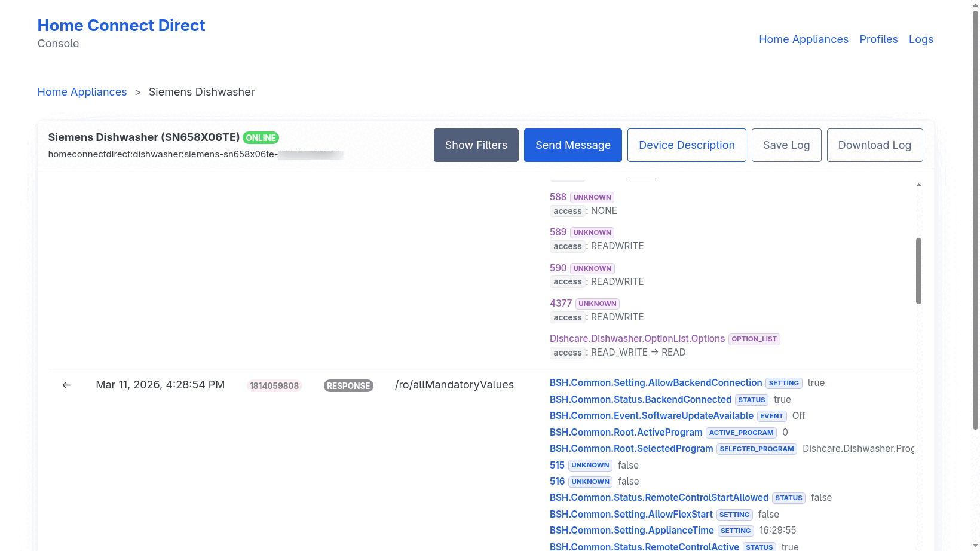Click feature ID 4377
Screen dimensions: 980x551
561,303
